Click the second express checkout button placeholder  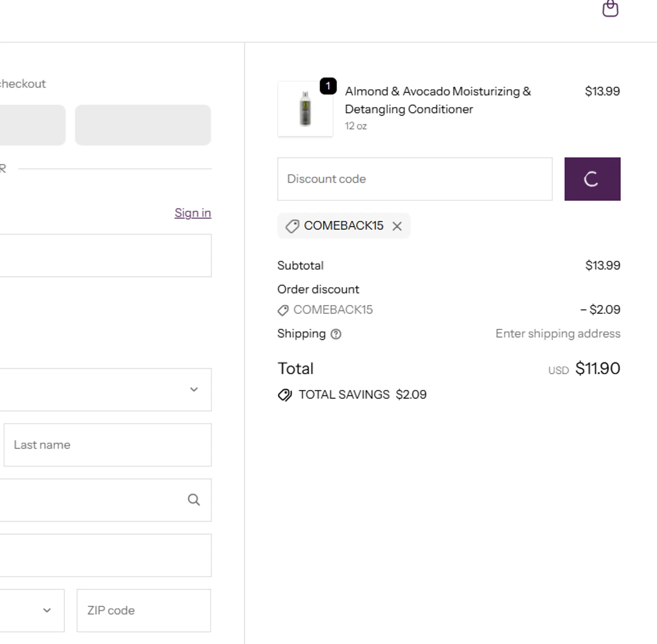pyautogui.click(x=143, y=125)
